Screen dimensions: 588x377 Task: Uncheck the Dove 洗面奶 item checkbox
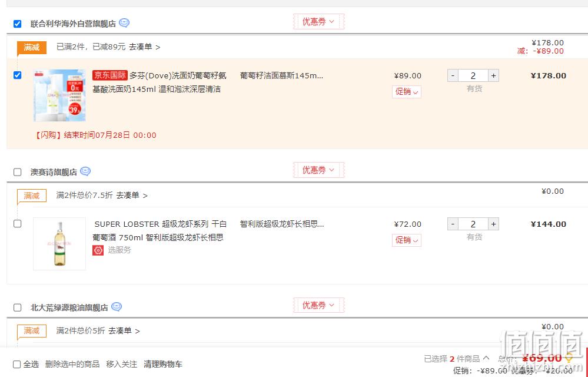pyautogui.click(x=17, y=75)
